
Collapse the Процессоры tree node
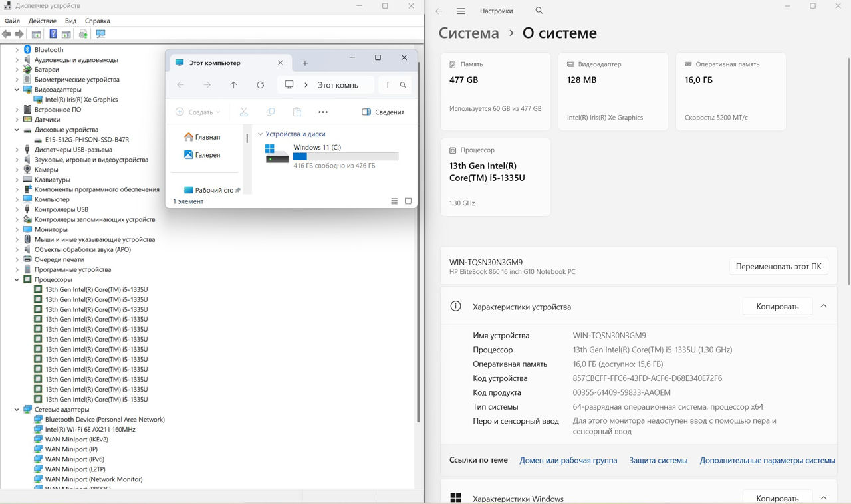tap(17, 280)
